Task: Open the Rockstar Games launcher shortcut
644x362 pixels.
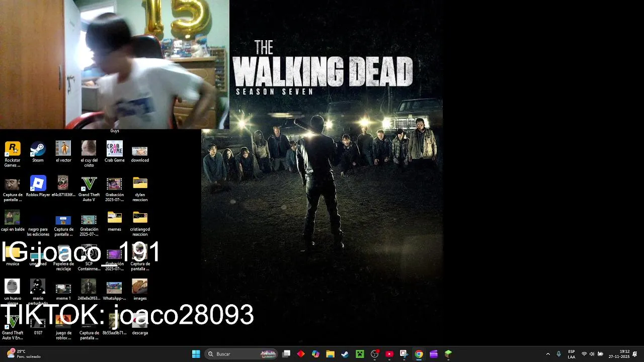Action: point(13,154)
